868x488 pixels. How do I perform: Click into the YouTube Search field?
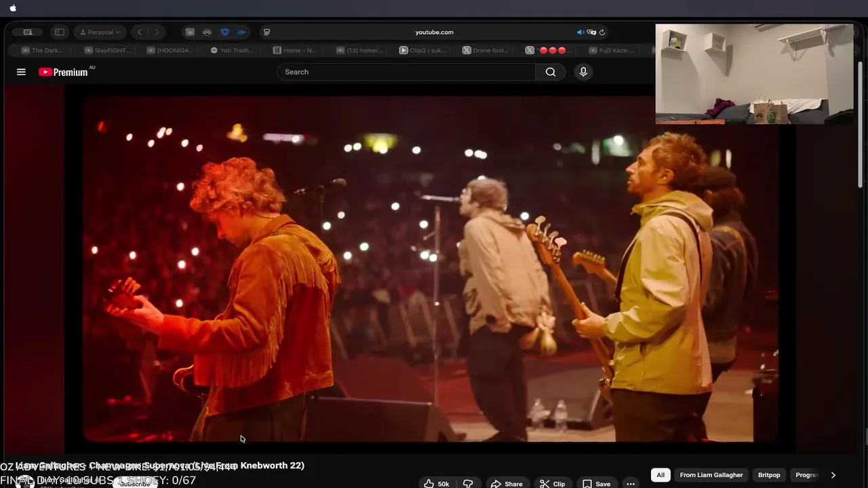tap(406, 72)
